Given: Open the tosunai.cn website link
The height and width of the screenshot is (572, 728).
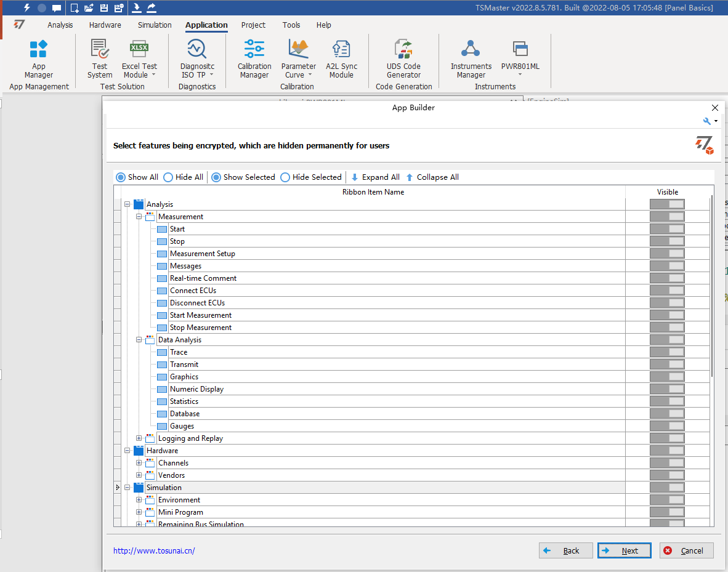Looking at the screenshot, I should pos(154,551).
